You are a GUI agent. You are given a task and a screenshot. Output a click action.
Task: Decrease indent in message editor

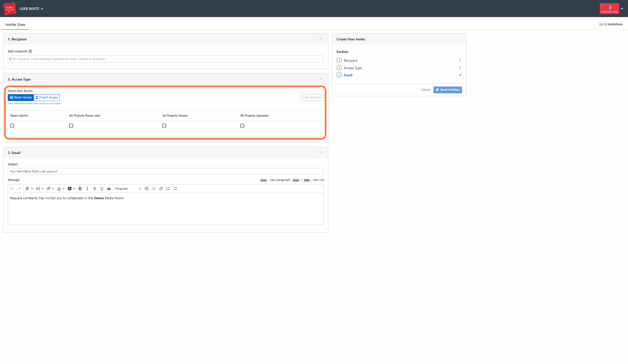pos(154,189)
